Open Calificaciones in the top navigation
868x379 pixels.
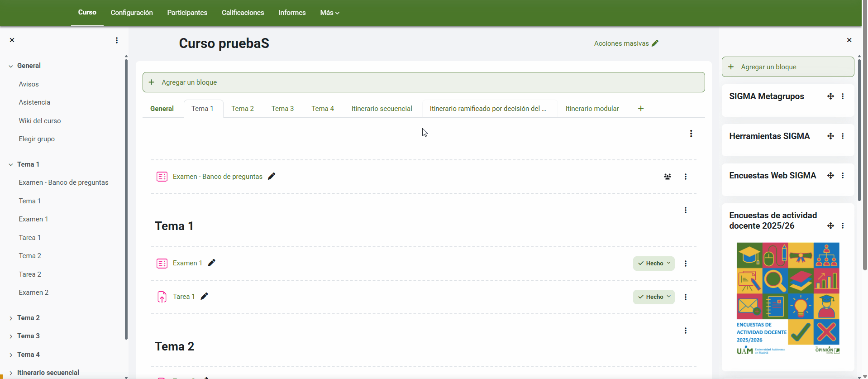coord(243,13)
